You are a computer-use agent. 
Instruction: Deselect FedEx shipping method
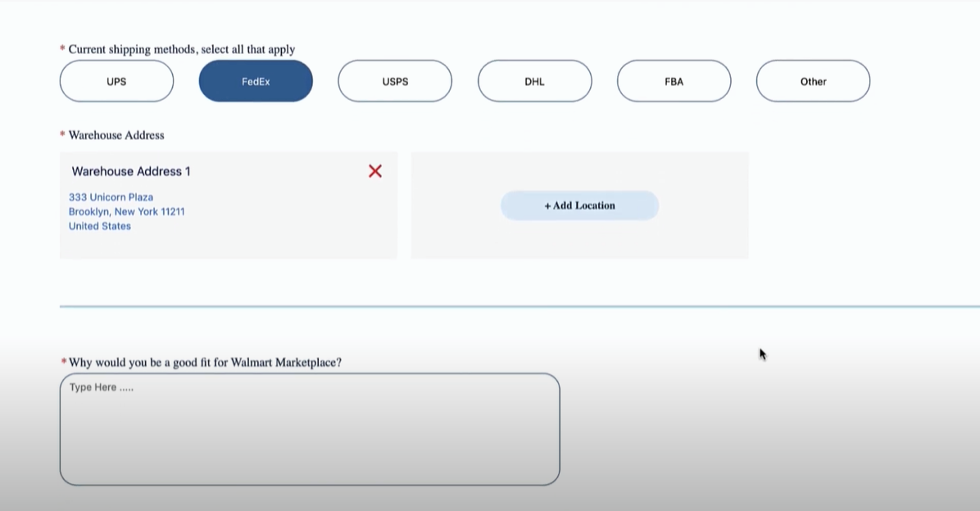[x=256, y=81]
